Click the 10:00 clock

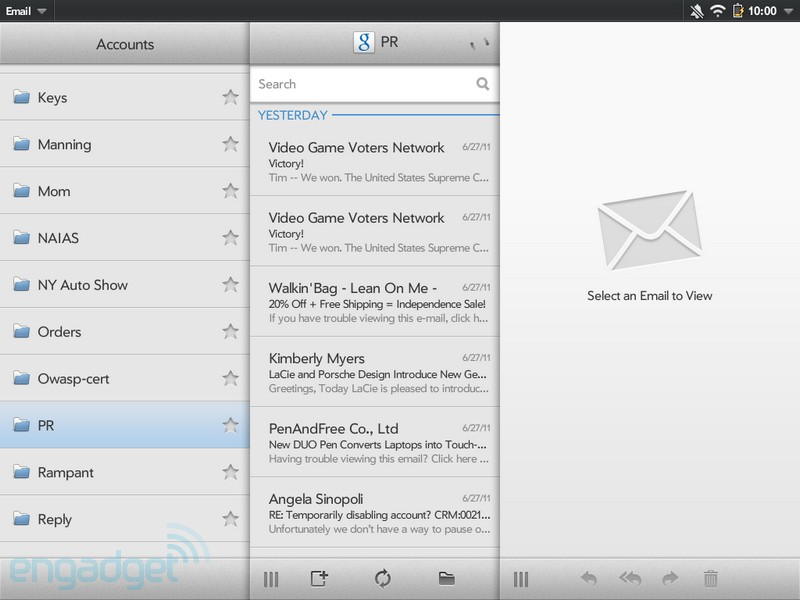click(762, 11)
